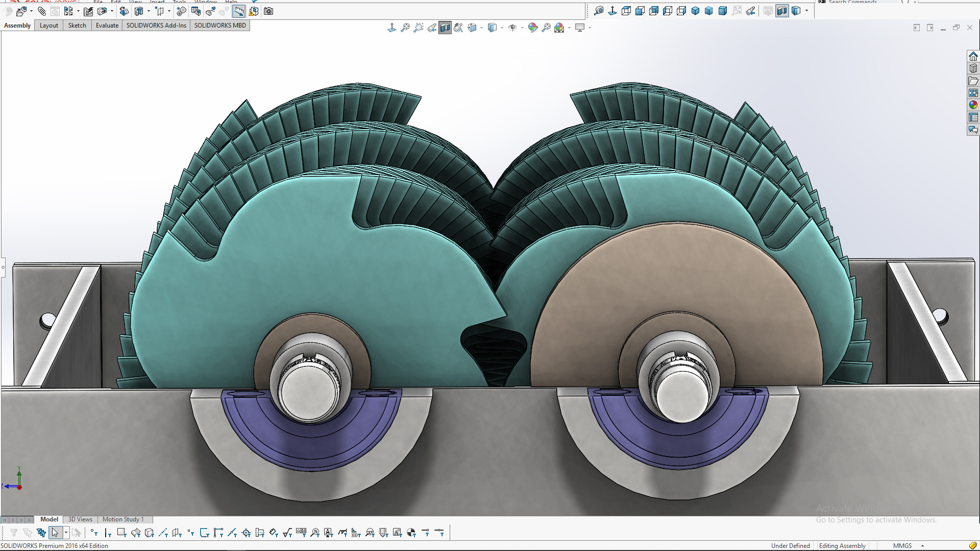Viewport: 980px width, 551px height.
Task: Open the SOLIDWORKS MBD tab
Action: pos(220,26)
